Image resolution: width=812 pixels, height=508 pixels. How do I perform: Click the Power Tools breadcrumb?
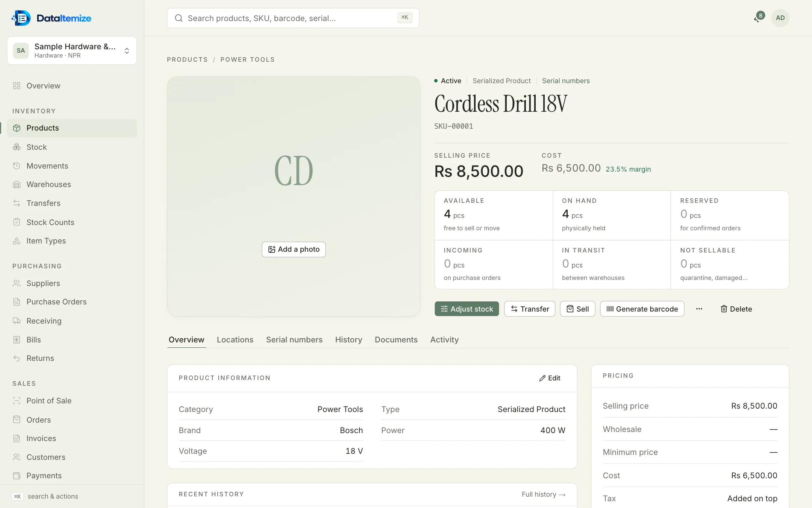[247, 59]
